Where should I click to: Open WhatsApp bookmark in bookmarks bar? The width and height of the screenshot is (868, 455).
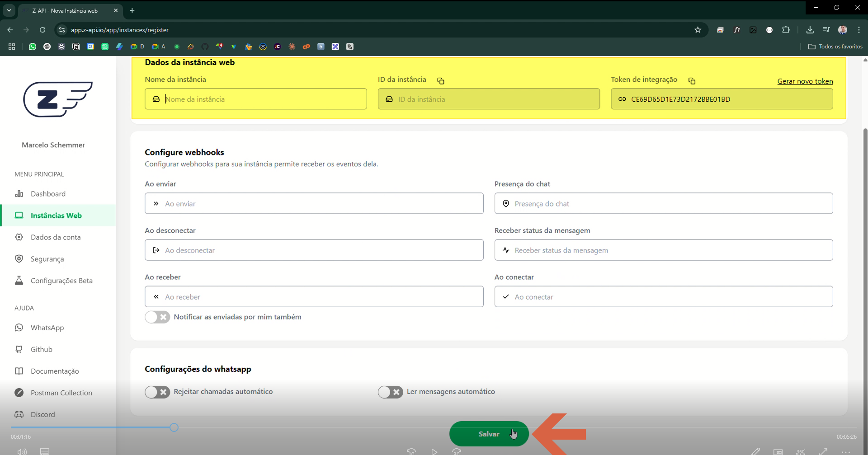pyautogui.click(x=33, y=47)
